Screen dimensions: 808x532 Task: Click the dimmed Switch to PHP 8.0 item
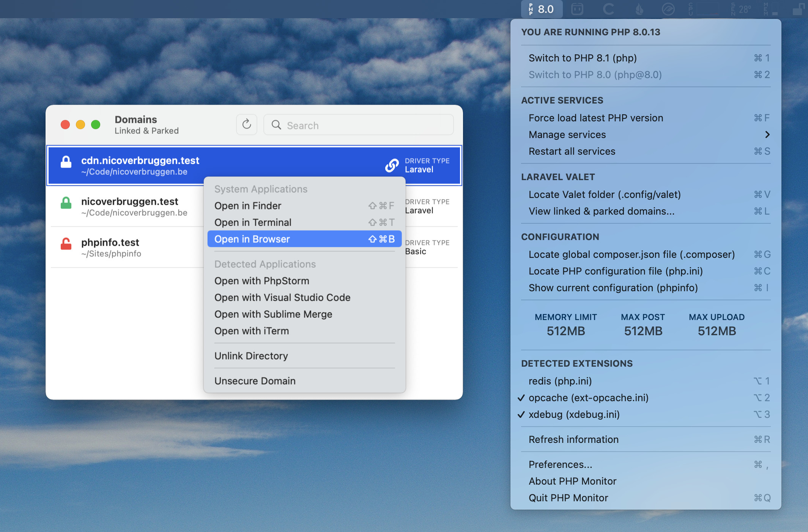pyautogui.click(x=646, y=75)
